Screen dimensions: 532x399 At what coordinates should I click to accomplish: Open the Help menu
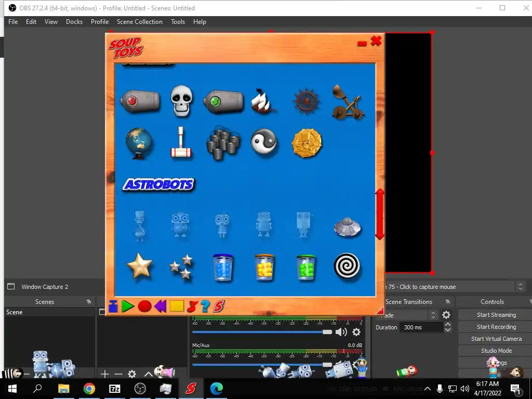[x=199, y=22]
